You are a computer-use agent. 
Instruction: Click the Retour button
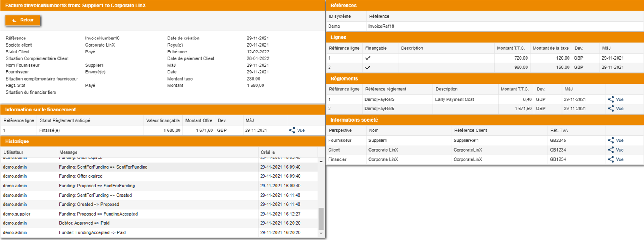click(x=23, y=20)
